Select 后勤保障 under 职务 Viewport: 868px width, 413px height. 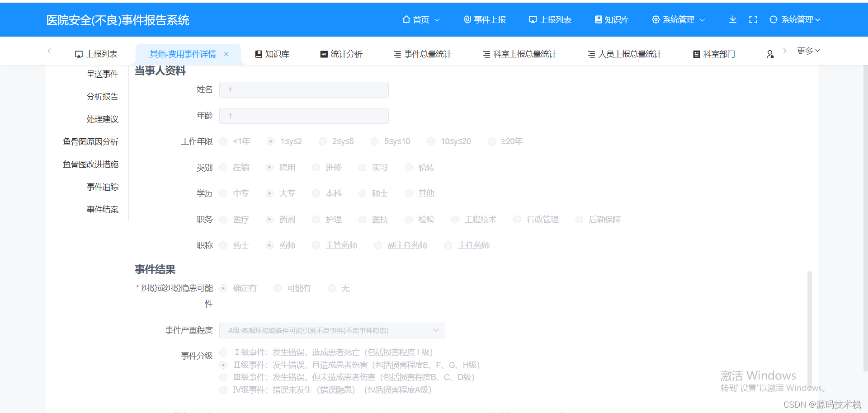coord(579,220)
